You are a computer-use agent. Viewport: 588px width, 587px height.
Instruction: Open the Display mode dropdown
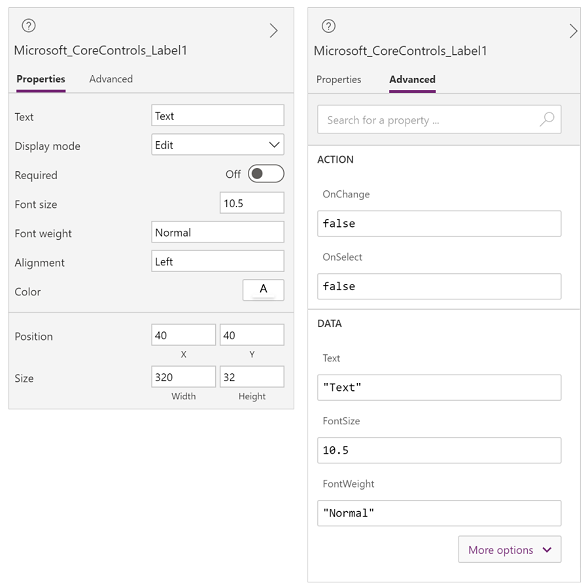pos(218,144)
